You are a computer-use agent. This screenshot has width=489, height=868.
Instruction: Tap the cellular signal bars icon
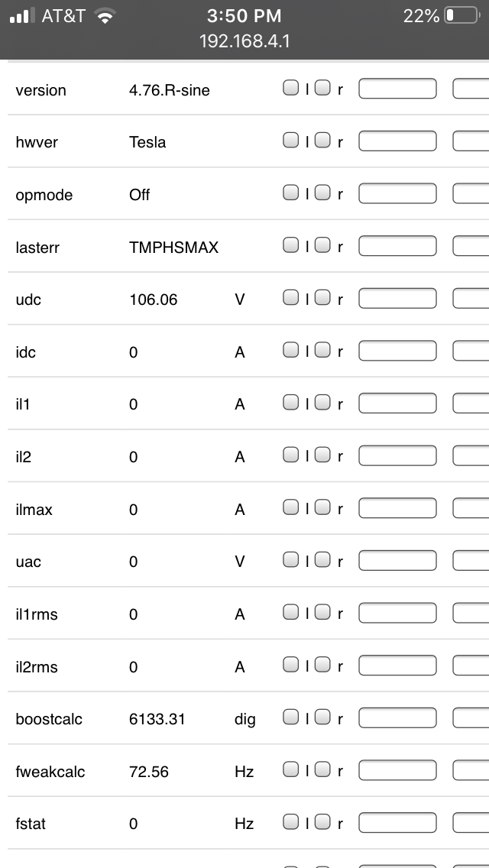[22, 16]
